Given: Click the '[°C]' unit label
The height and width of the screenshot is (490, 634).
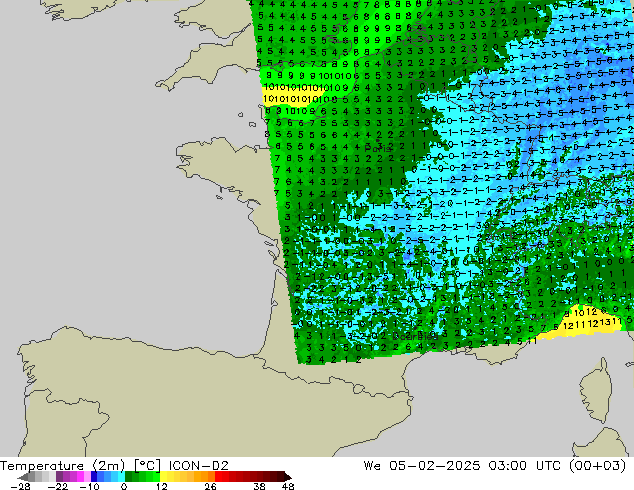Looking at the screenshot, I should pyautogui.click(x=148, y=466).
